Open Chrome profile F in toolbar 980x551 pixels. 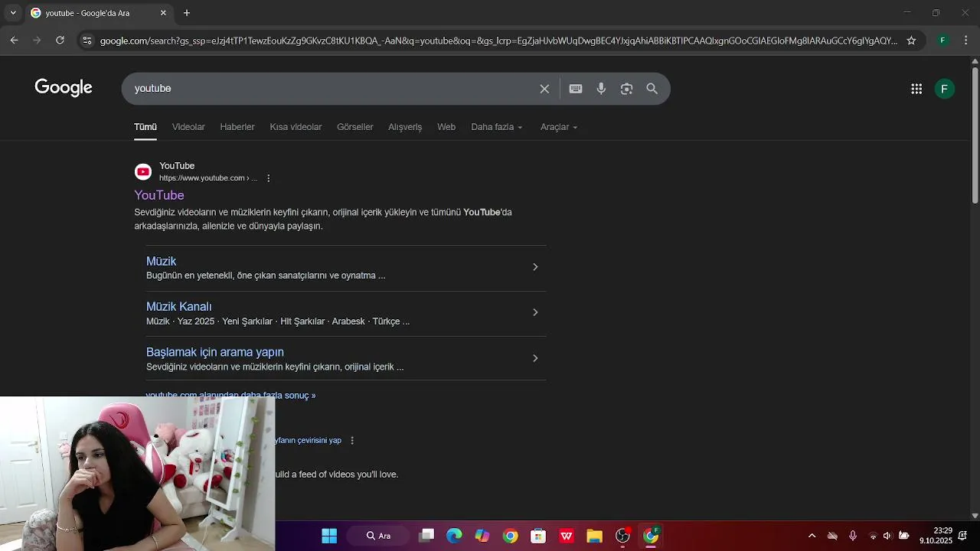942,41
